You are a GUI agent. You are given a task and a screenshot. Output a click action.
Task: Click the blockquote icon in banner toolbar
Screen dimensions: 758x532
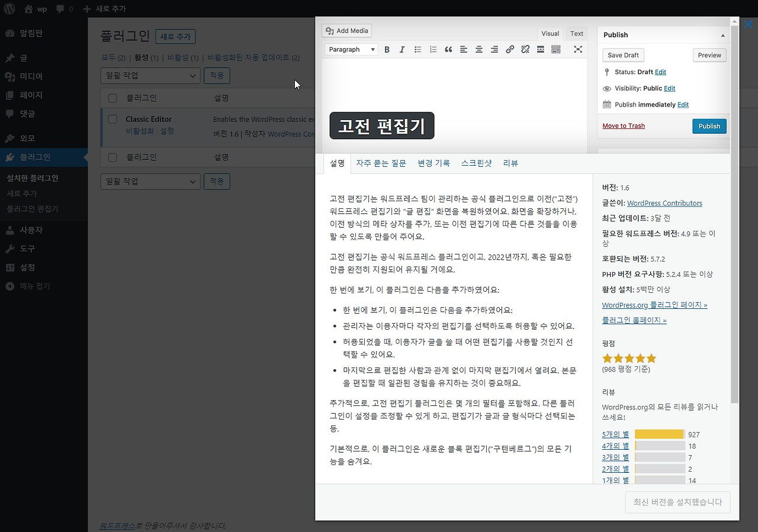point(448,50)
